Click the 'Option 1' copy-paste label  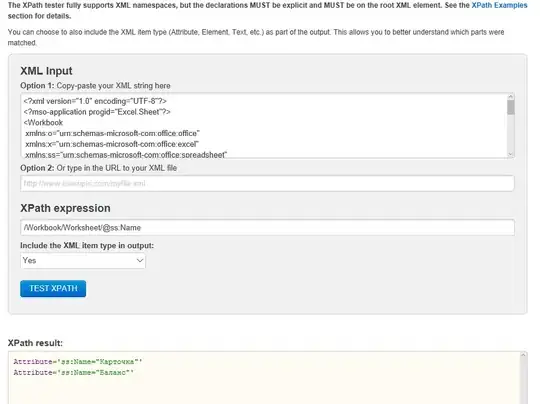pyautogui.click(x=95, y=86)
